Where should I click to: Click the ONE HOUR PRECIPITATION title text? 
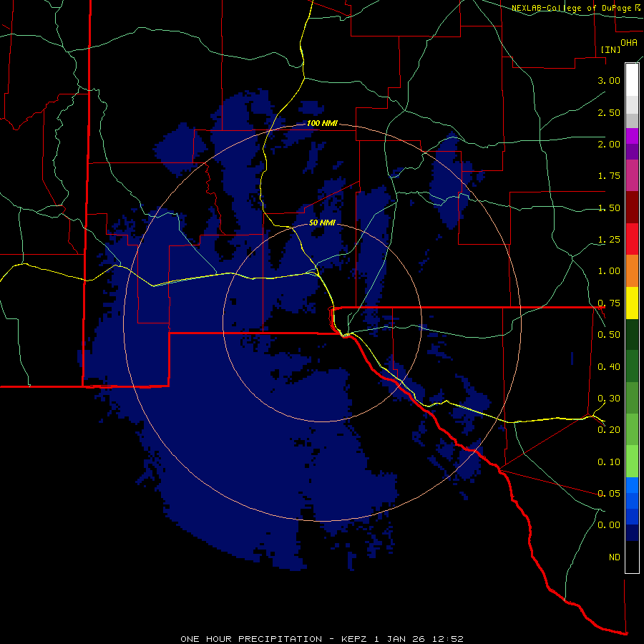251,639
